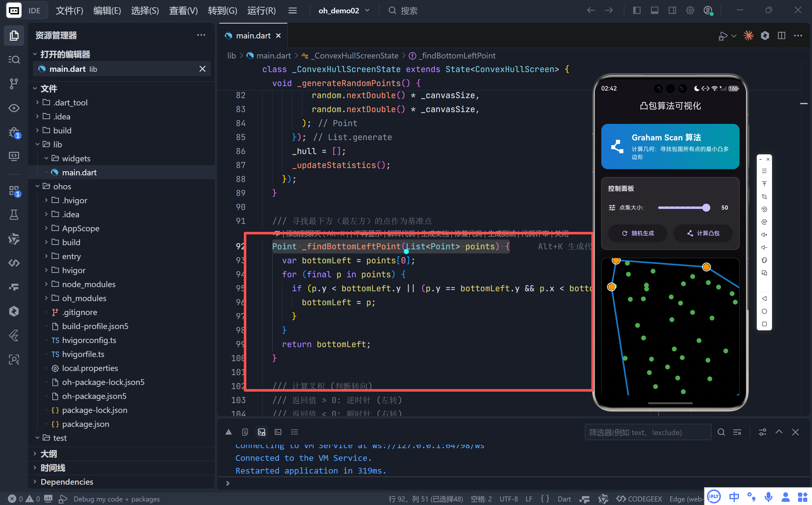Open the oh_demo02 project dropdown
The width and height of the screenshot is (812, 505).
click(x=344, y=10)
